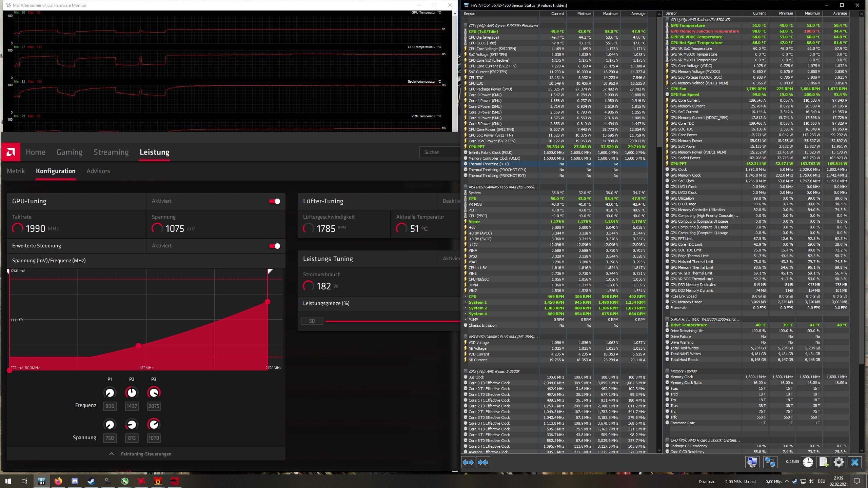
Task: Select Thermal Throttling (HTC) row
Action: [555, 164]
